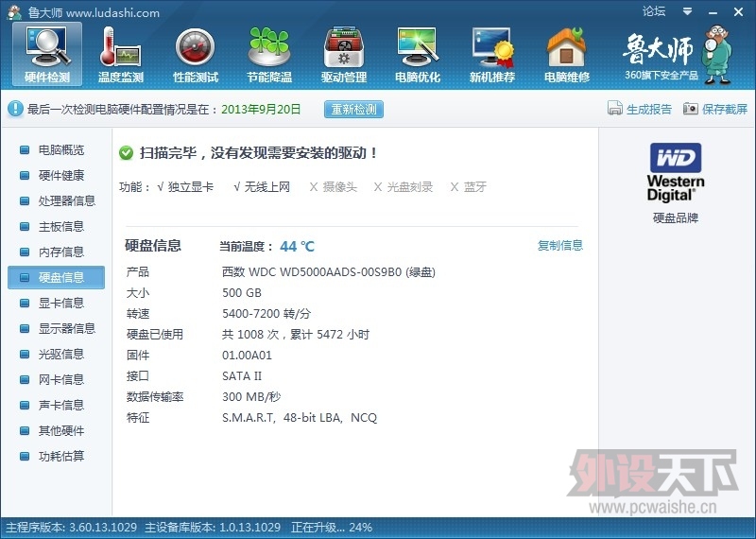Click the SATA II interface value
Viewport: 756px width, 539px height.
click(242, 376)
